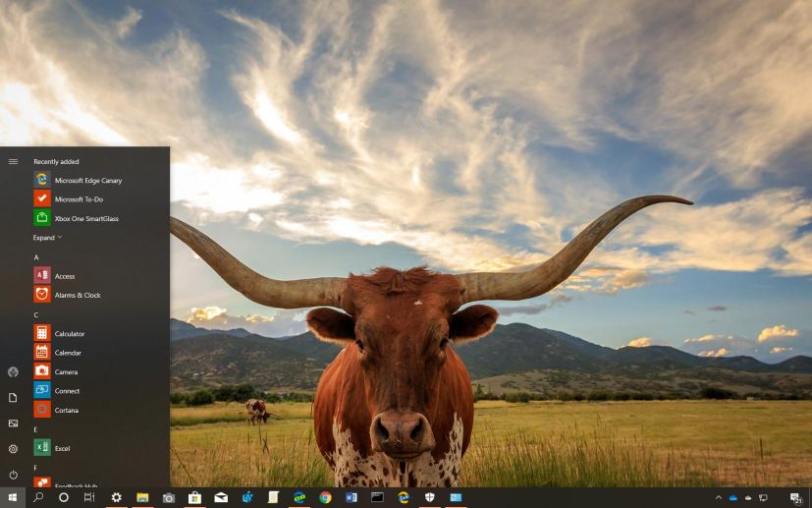Expand the Recently added list
The image size is (812, 508).
pyautogui.click(x=47, y=238)
